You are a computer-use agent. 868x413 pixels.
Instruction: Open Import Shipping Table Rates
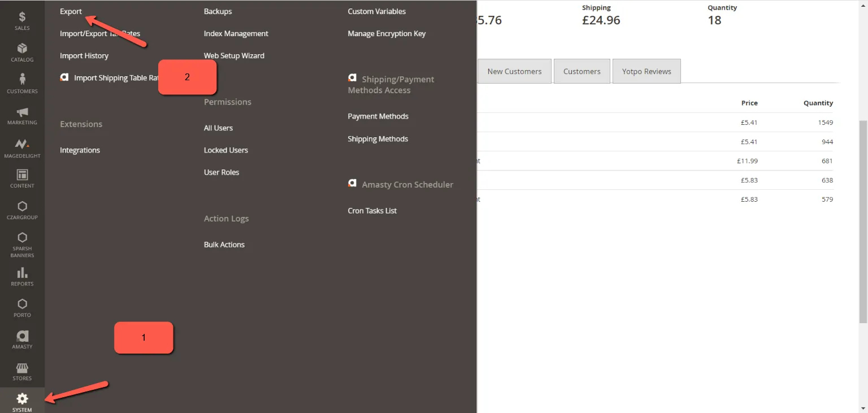point(110,78)
